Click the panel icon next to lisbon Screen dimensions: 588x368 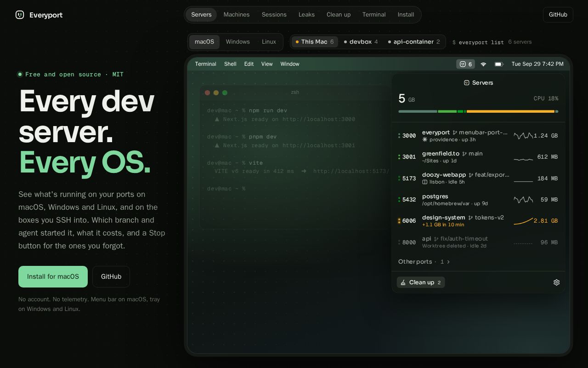click(x=425, y=182)
